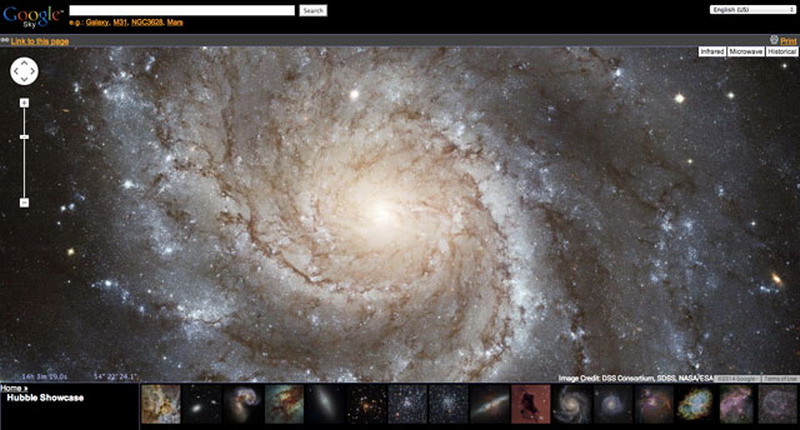Image resolution: width=800 pixels, height=430 pixels.
Task: Focus the sky search text box
Action: (182, 10)
